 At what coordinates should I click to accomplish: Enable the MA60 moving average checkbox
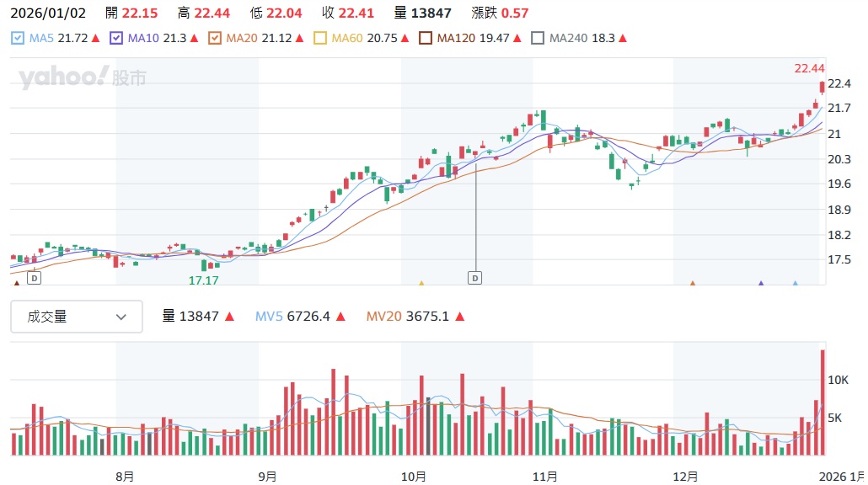[x=319, y=38]
